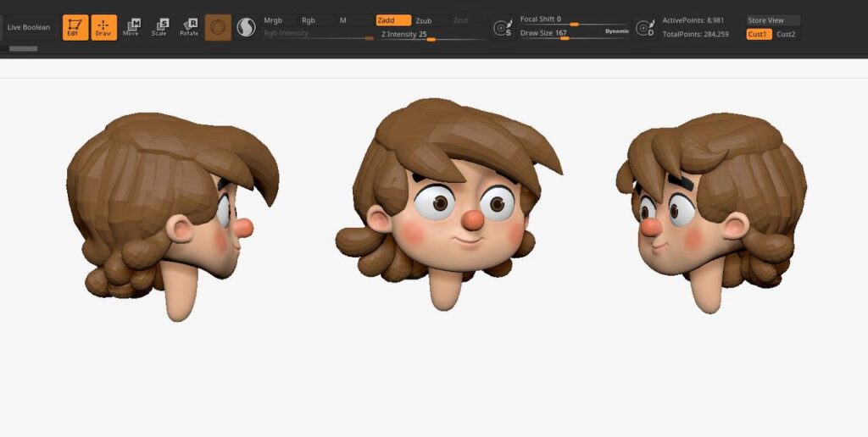Enable the Rgb paint channel

(x=313, y=20)
